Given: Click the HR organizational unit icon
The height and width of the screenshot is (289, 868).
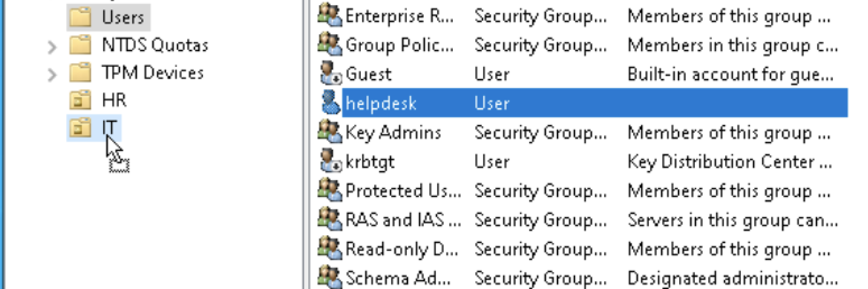Looking at the screenshot, I should [x=80, y=100].
